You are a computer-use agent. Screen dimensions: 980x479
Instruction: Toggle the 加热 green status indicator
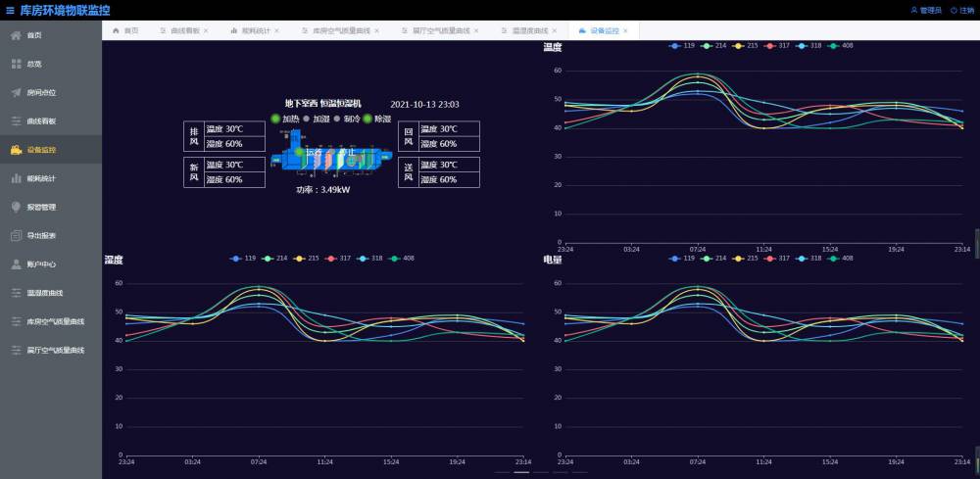tap(275, 119)
